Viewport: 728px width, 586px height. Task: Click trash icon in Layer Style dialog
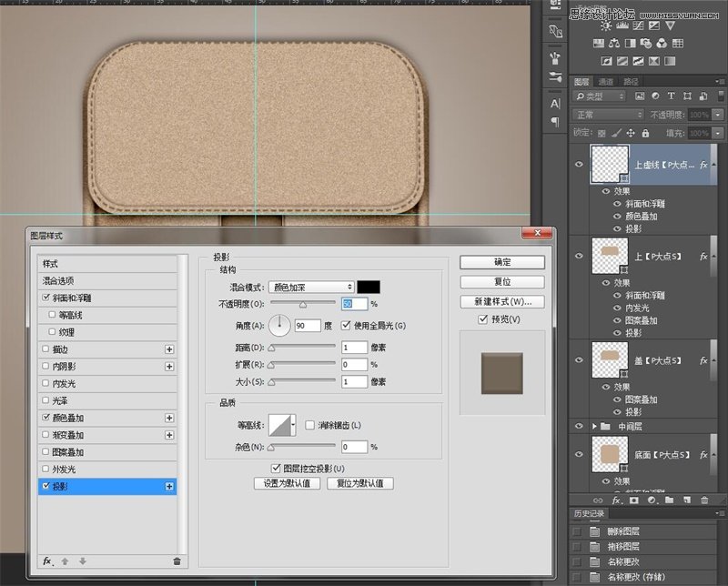(x=177, y=561)
